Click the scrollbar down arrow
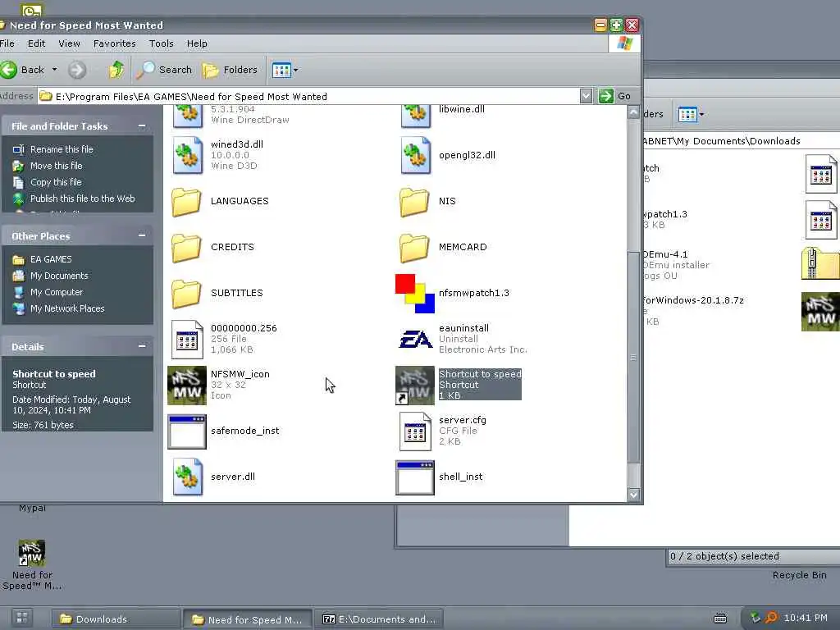The image size is (840, 630). 633,495
